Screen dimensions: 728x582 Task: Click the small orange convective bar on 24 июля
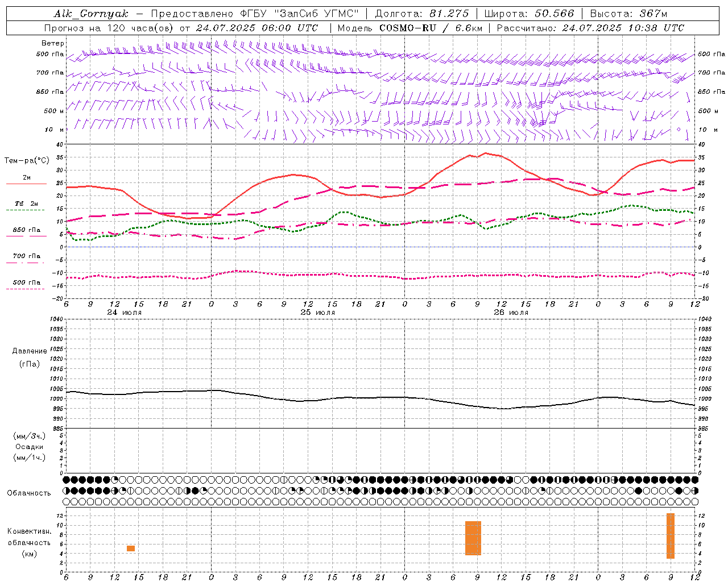pos(131,548)
